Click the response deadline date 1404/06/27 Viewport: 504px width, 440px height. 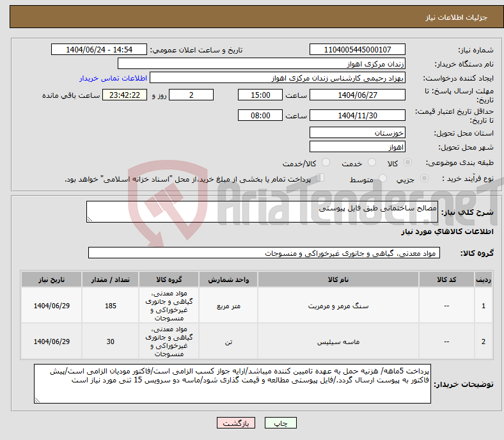coord(358,95)
